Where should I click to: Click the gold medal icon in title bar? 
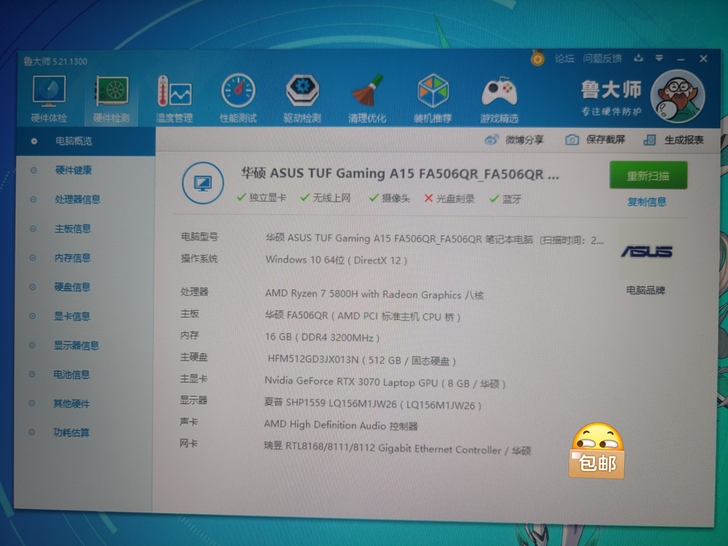tap(538, 58)
